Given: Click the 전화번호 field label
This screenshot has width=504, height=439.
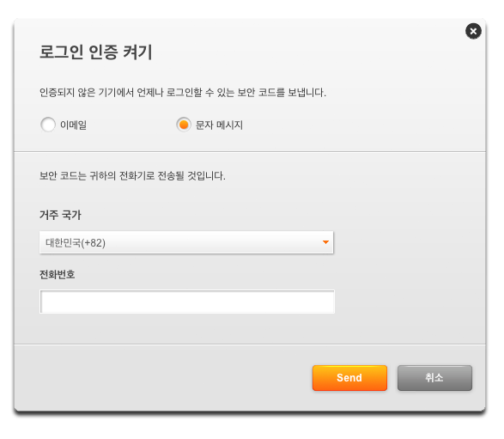Looking at the screenshot, I should [58, 274].
